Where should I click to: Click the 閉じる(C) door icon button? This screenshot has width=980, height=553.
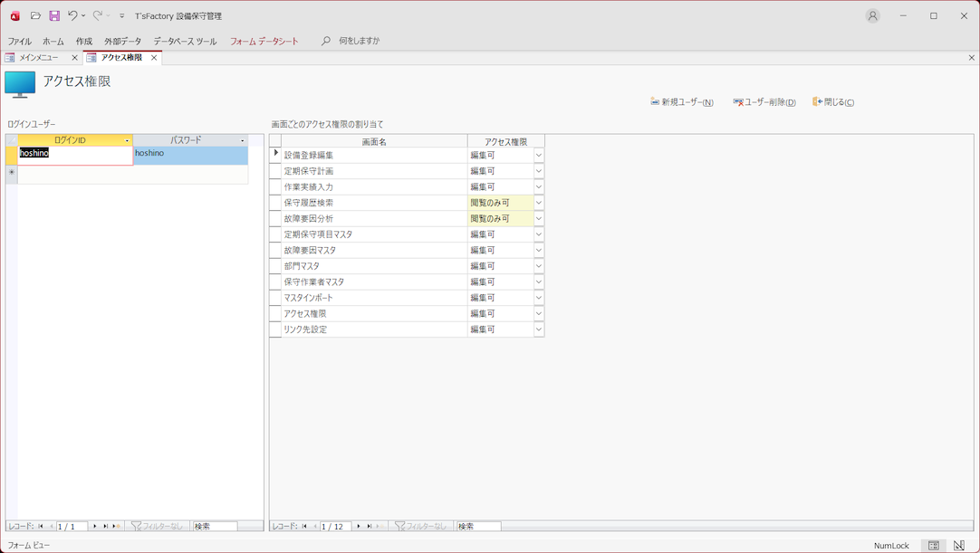[x=833, y=102]
